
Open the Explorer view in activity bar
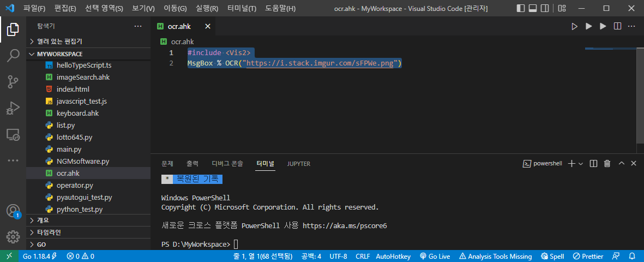click(x=13, y=29)
